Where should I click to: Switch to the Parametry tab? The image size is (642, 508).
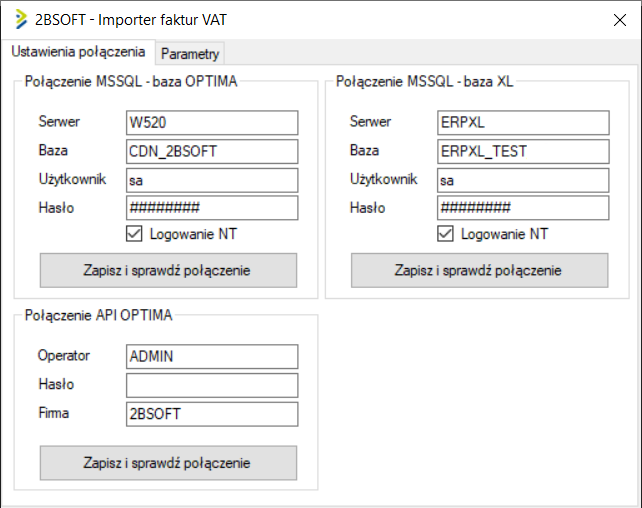pos(190,54)
